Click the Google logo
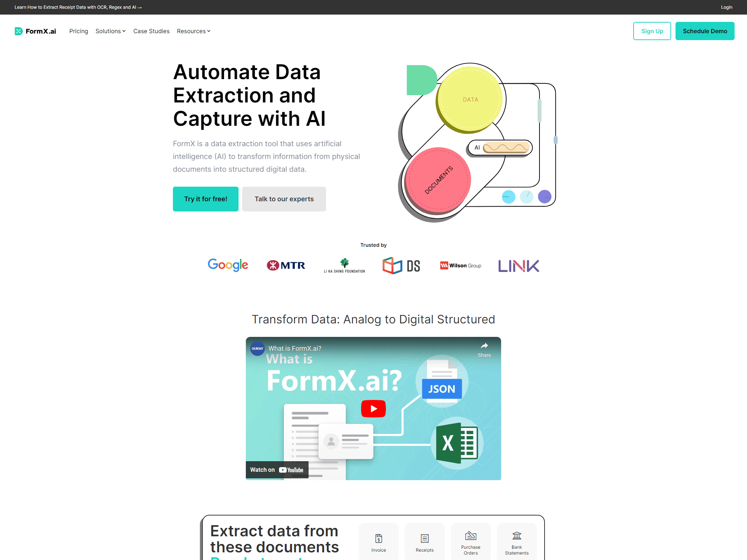747x560 pixels. click(x=228, y=265)
